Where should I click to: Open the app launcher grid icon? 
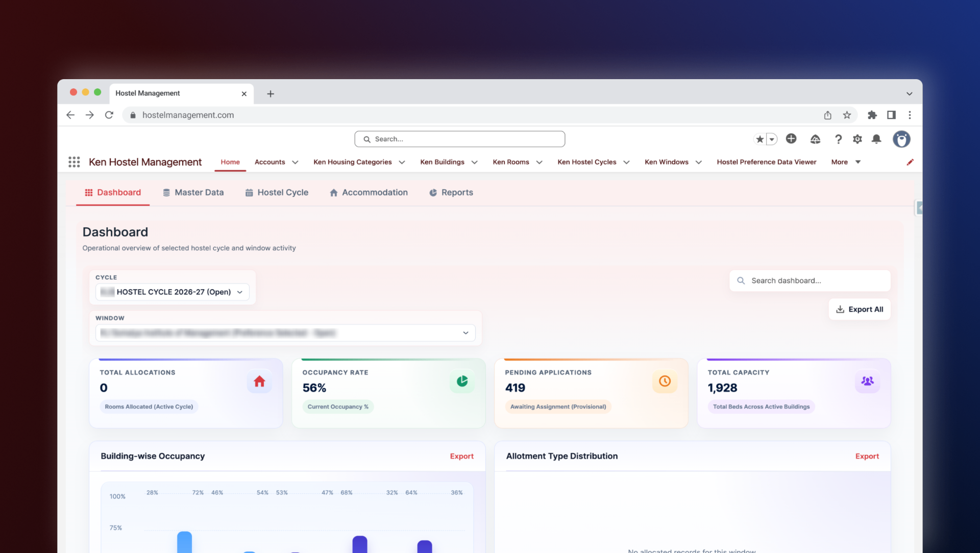pyautogui.click(x=74, y=162)
